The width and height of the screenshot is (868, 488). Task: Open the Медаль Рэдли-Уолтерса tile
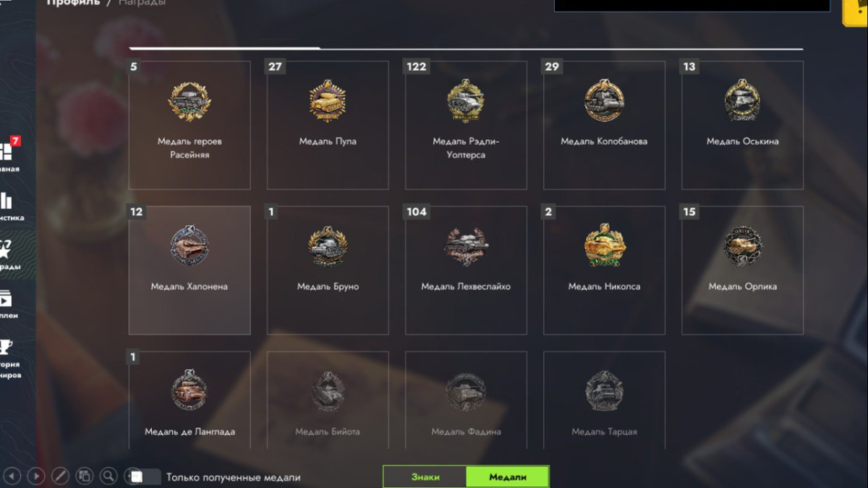click(466, 125)
